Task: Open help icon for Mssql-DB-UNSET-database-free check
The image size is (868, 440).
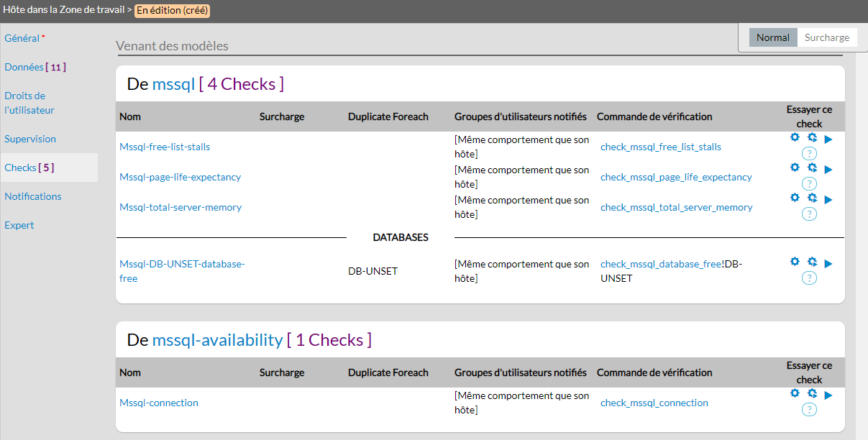Action: pos(809,278)
